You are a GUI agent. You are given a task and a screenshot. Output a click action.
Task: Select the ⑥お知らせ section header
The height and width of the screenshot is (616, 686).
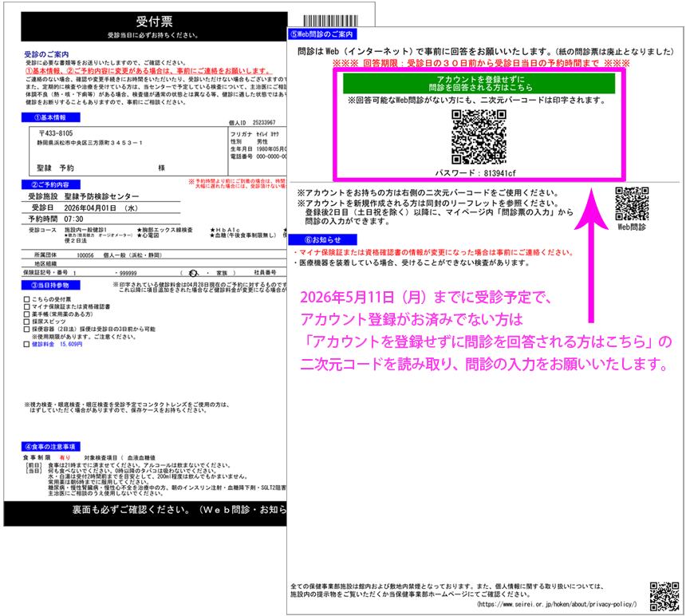(322, 239)
